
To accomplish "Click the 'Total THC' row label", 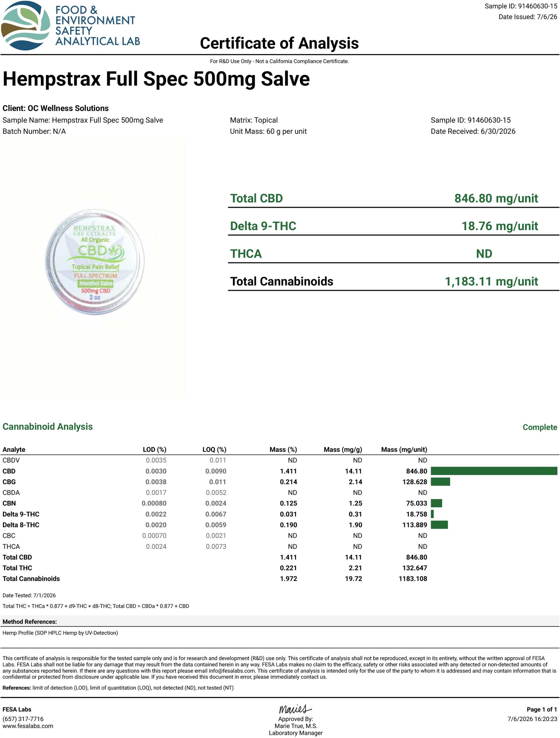I will 17,568.
